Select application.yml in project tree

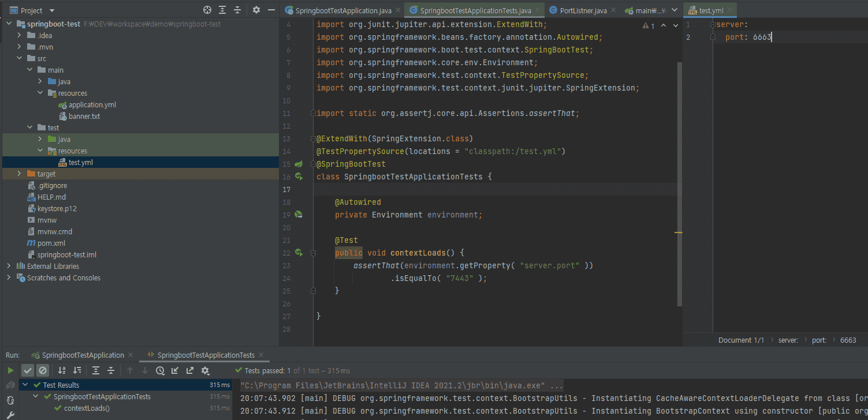92,105
